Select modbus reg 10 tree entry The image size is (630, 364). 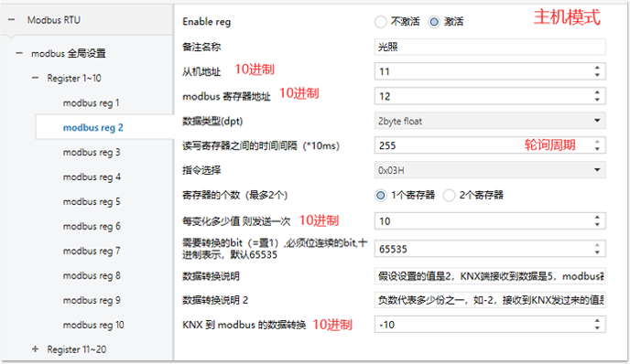[x=93, y=325]
